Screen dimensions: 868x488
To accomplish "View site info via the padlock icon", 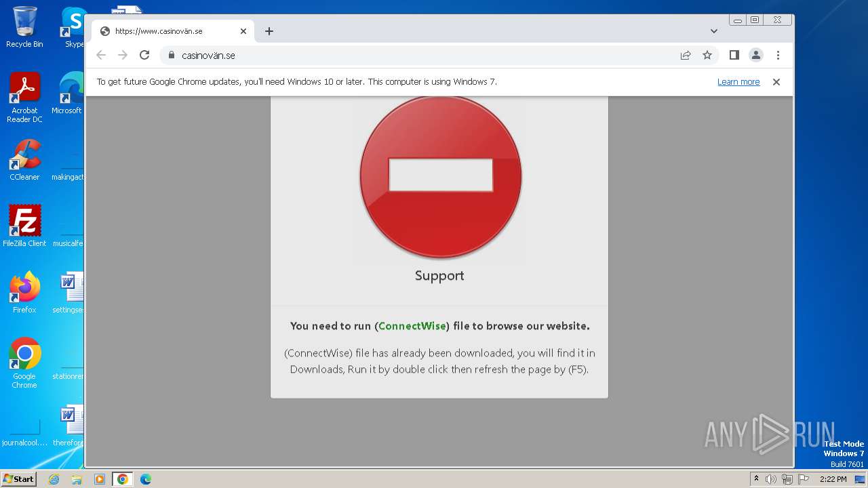I will tap(171, 55).
